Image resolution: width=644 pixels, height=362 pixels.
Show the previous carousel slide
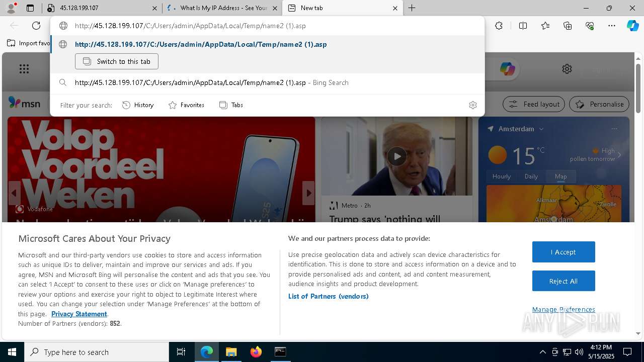(x=14, y=193)
